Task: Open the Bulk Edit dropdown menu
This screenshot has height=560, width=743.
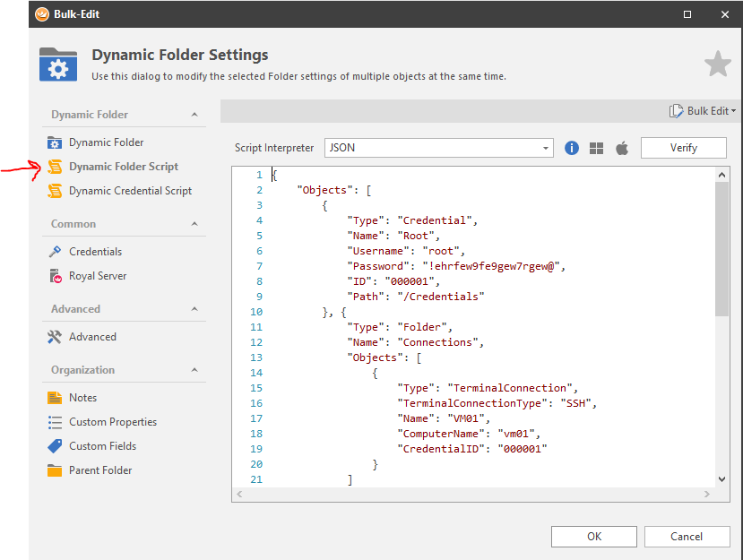Action: coord(702,111)
